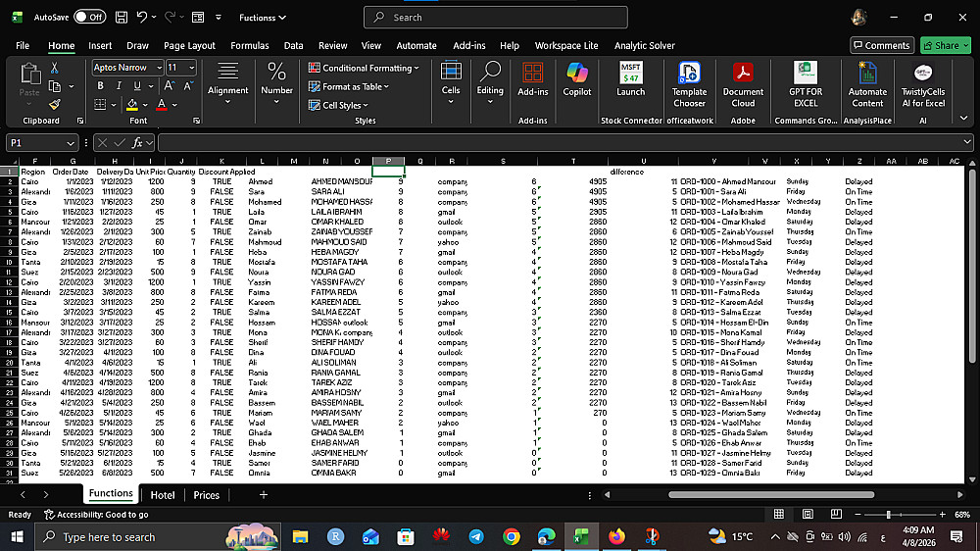Apply Underline formatting
980x551 pixels.
[137, 86]
